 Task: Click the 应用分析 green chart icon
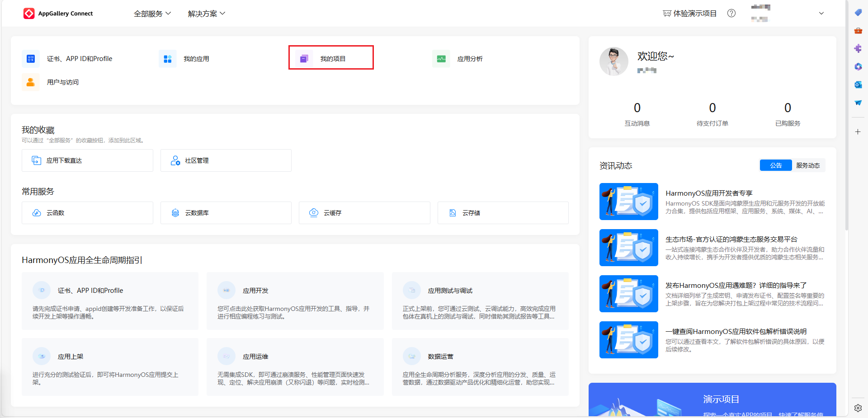(441, 59)
